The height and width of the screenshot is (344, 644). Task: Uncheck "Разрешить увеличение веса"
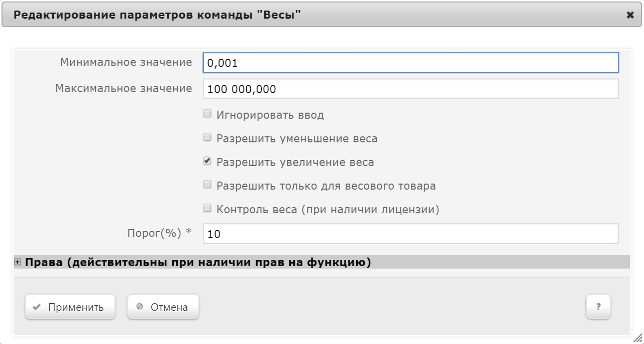coord(206,161)
